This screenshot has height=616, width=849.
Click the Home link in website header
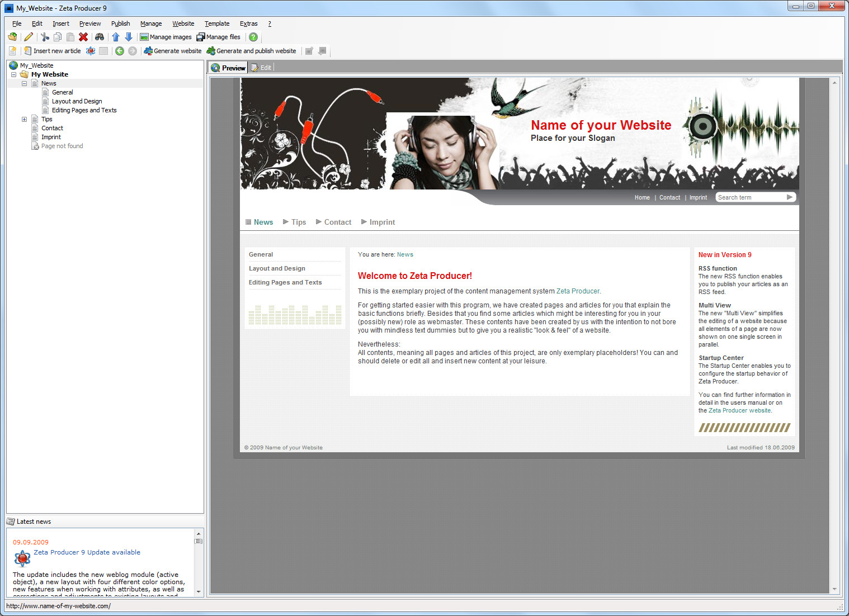[642, 198]
